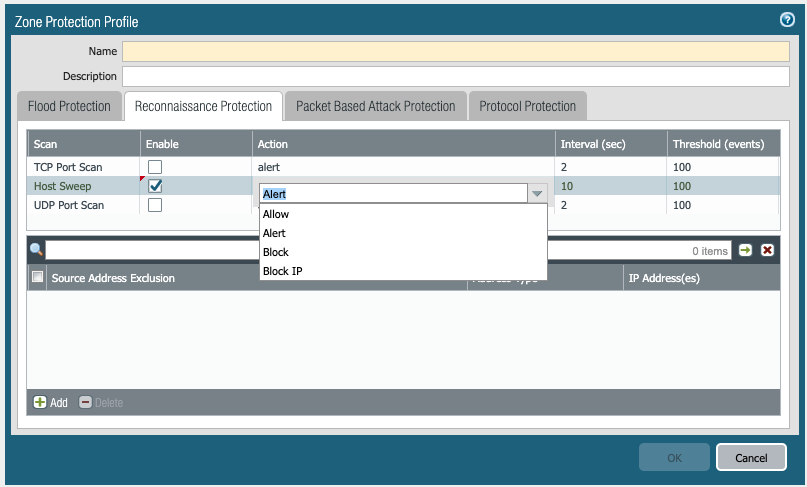Click the grey minus Delete icon

(85, 402)
